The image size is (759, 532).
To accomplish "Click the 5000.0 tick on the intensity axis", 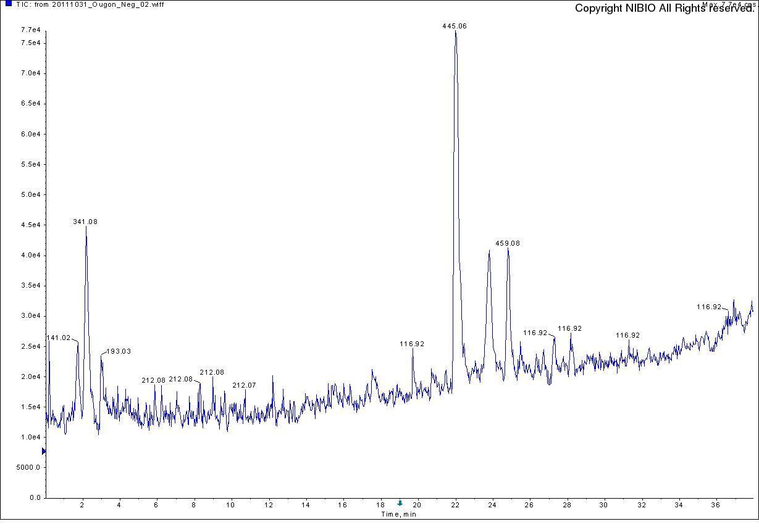I will tap(28, 467).
